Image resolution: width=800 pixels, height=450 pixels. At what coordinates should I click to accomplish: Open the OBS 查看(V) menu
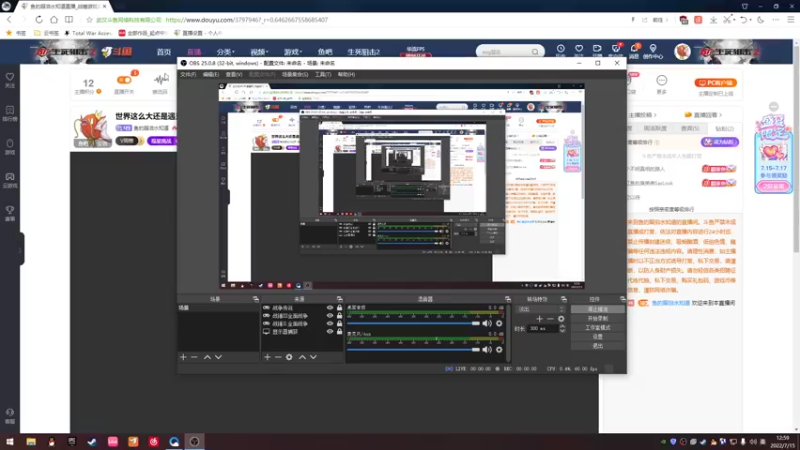[234, 74]
